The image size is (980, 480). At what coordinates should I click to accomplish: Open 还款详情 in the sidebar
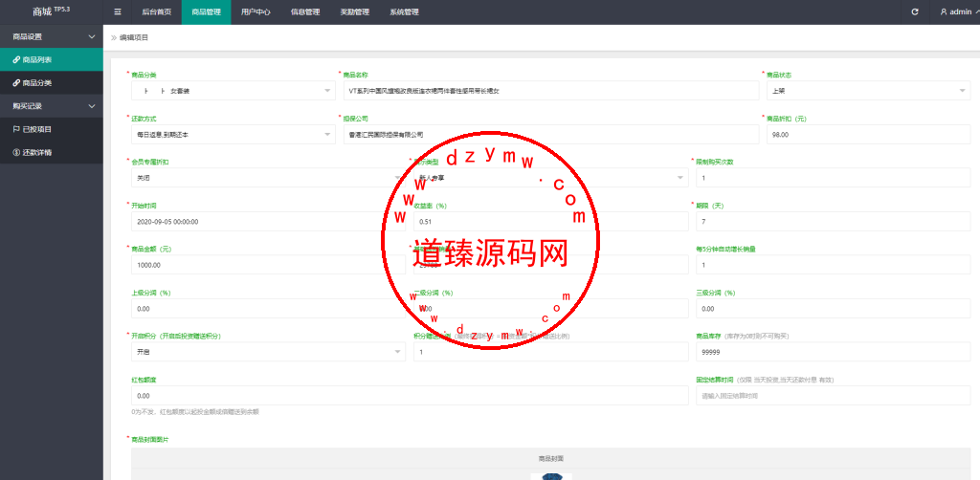pyautogui.click(x=52, y=152)
